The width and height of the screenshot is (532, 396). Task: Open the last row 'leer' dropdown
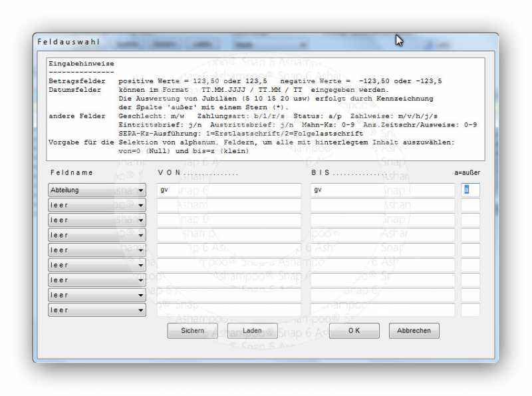pos(97,310)
